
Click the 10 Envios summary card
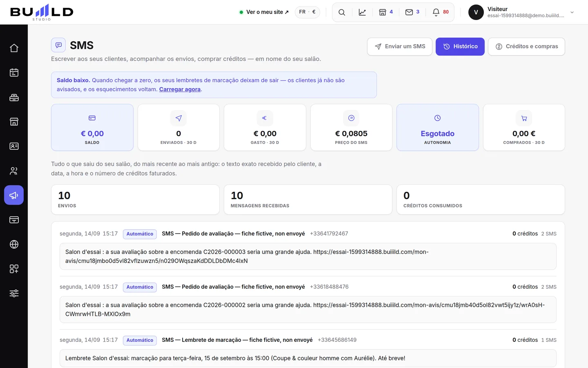135,200
